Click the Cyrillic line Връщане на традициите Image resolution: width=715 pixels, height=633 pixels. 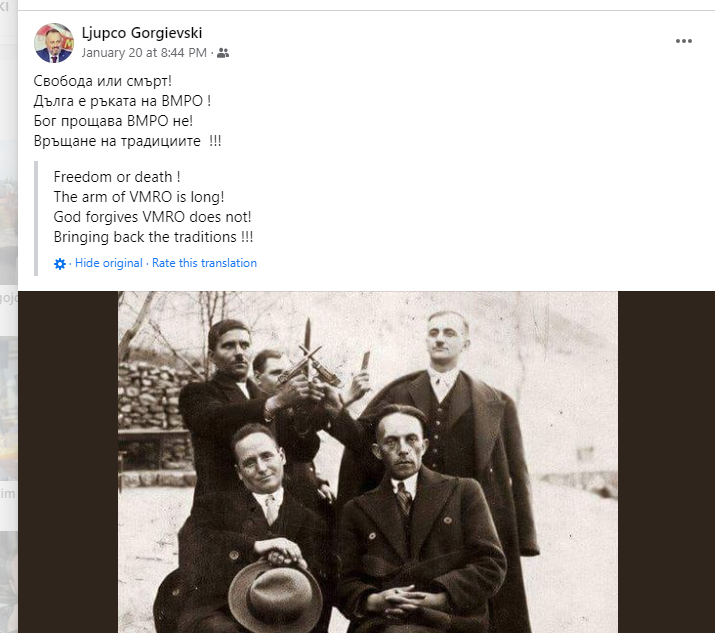pyautogui.click(x=127, y=141)
